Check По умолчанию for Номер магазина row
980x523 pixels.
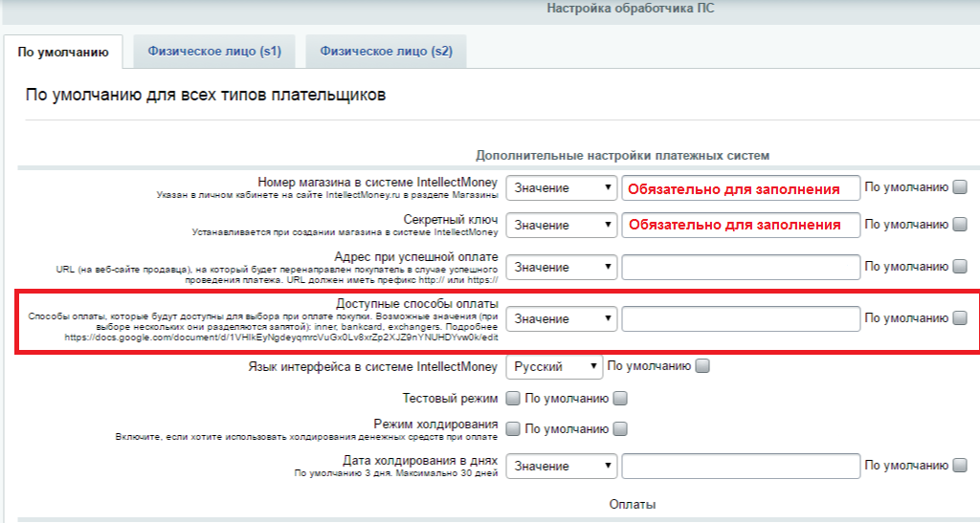tap(960, 187)
